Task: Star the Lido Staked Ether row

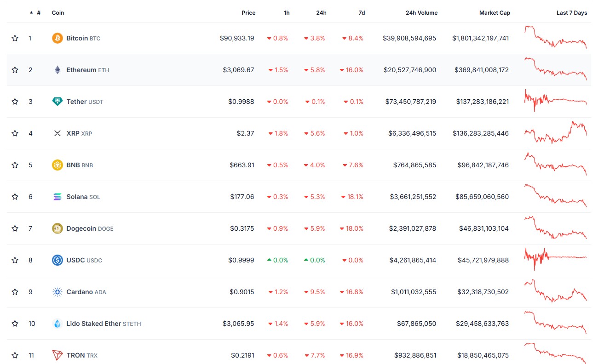Action: (x=15, y=324)
